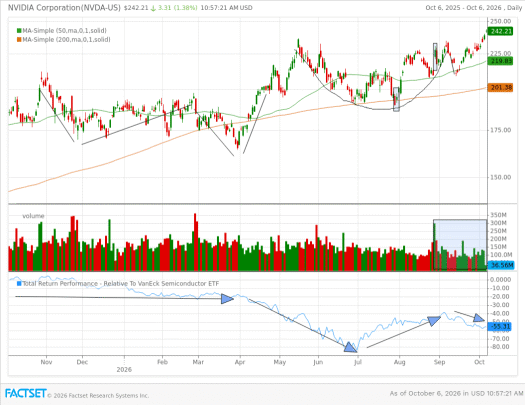Viewport: 525px width, 405px height.
Task: Click the 350M volume axis label
Action: (499, 215)
